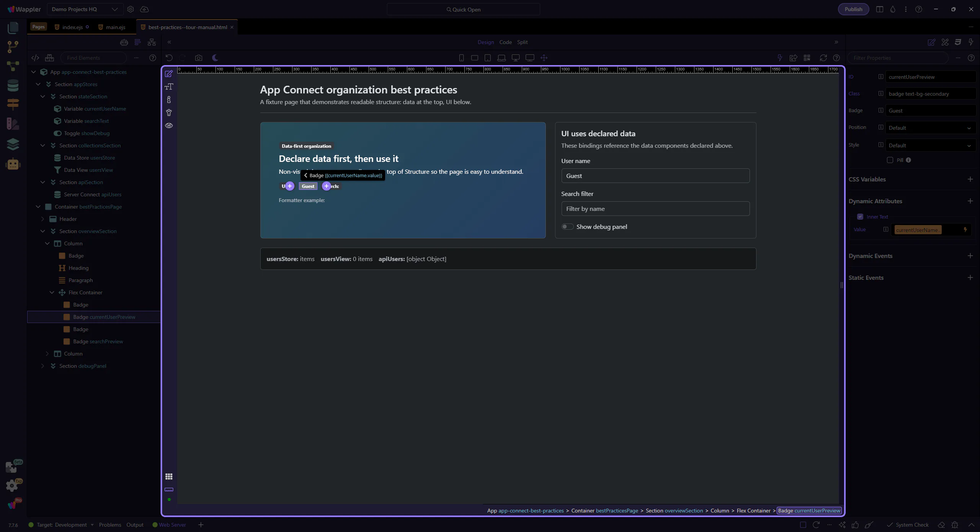Click the undo icon in design toolbar
The width and height of the screenshot is (980, 532).
169,58
